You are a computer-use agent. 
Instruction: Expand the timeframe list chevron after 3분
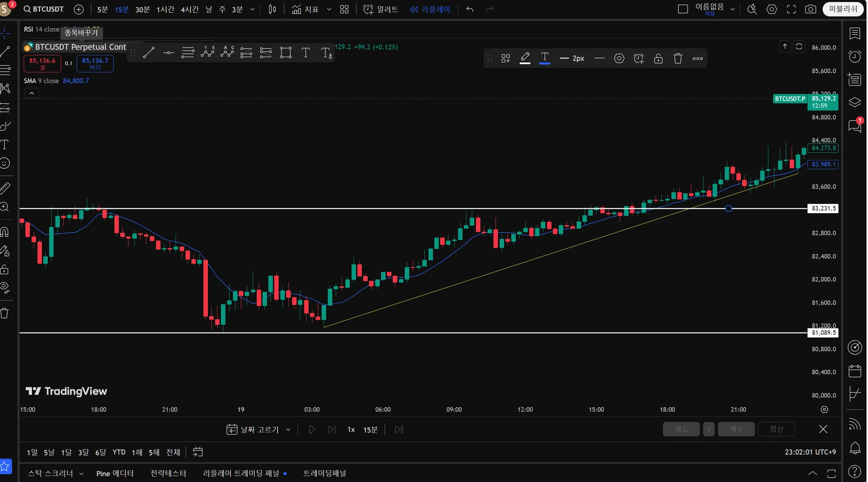tap(252, 9)
